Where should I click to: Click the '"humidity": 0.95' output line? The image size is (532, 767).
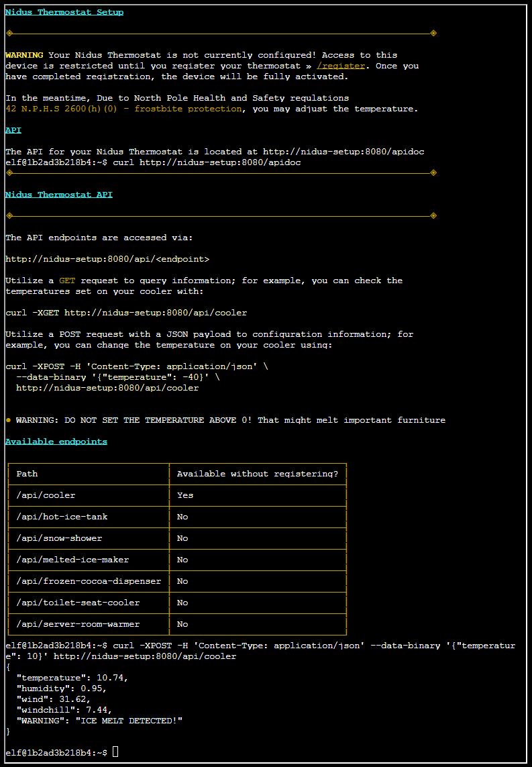(62, 688)
